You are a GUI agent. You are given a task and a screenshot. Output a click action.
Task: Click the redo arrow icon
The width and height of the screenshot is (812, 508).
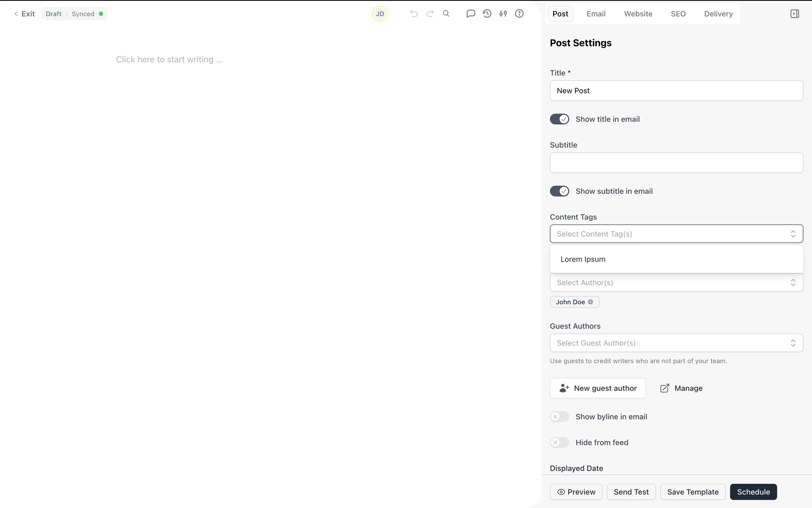[430, 14]
